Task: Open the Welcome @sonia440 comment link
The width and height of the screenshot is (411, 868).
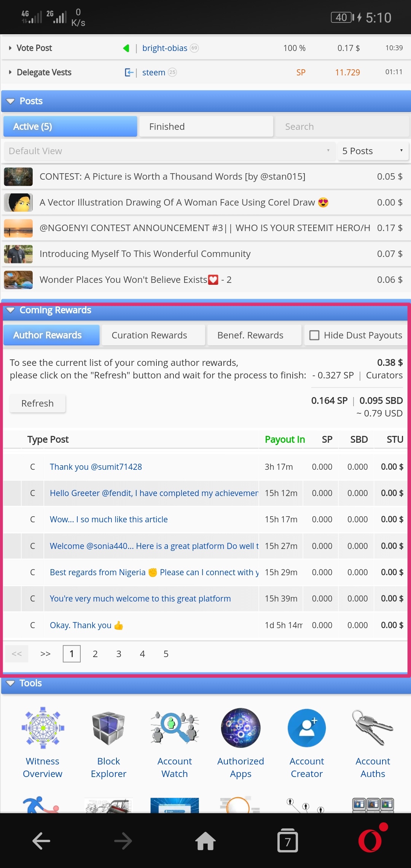Action: (154, 546)
